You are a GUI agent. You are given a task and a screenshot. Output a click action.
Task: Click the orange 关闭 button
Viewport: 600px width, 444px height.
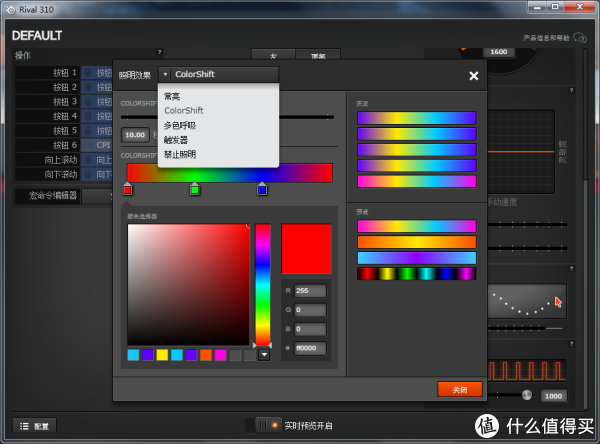[x=460, y=390]
